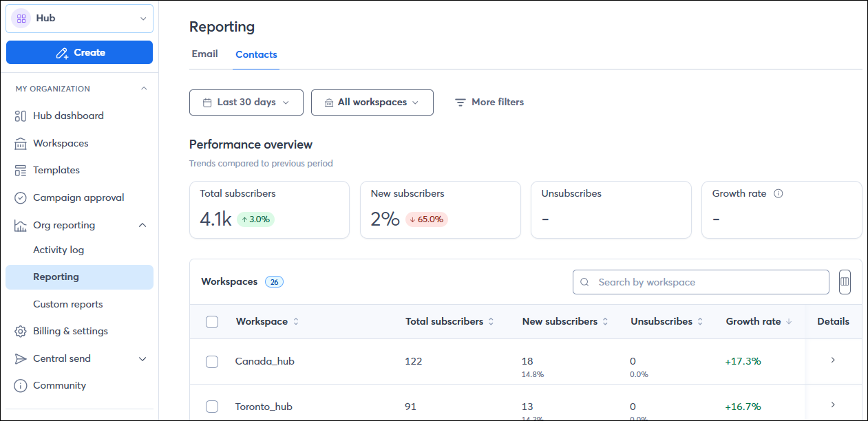Click the Campaign approval checkmark icon
Viewport: 868px width, 421px height.
[x=21, y=198]
